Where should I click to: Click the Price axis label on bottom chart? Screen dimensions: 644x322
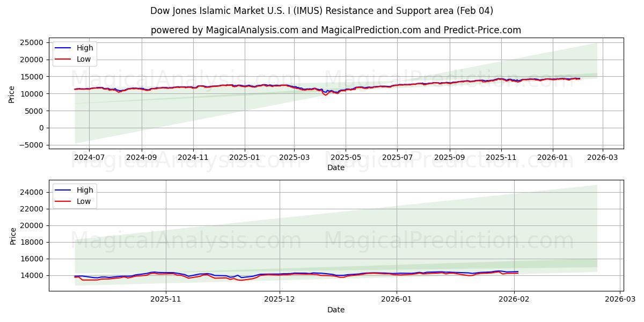(12, 237)
